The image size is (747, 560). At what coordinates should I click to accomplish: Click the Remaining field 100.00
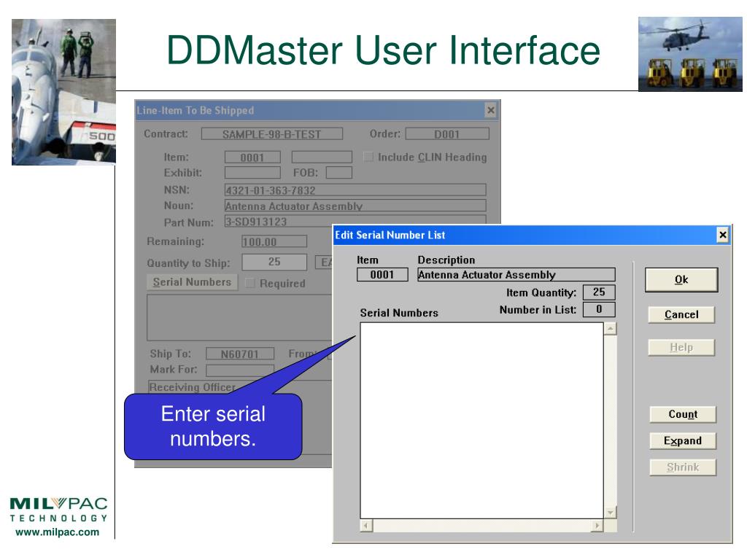274,241
